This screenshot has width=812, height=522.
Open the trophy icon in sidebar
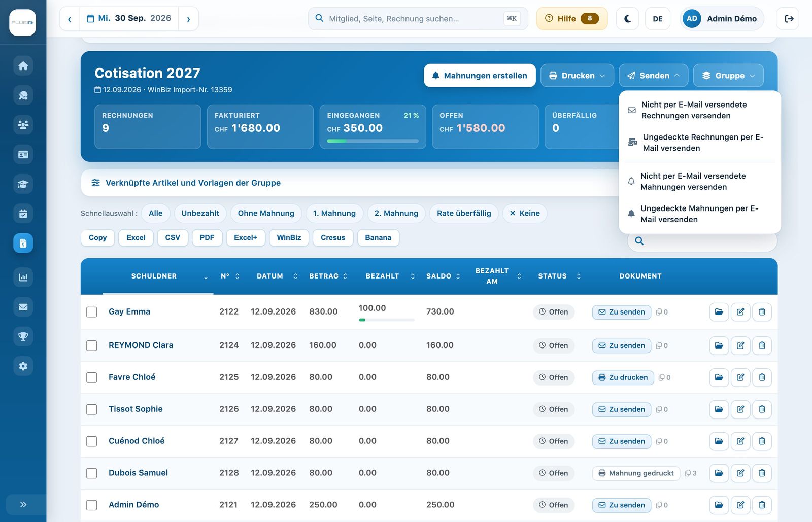23,336
